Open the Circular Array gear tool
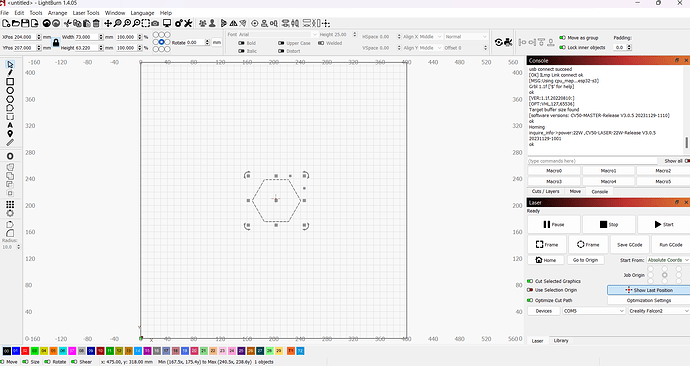 tap(10, 213)
